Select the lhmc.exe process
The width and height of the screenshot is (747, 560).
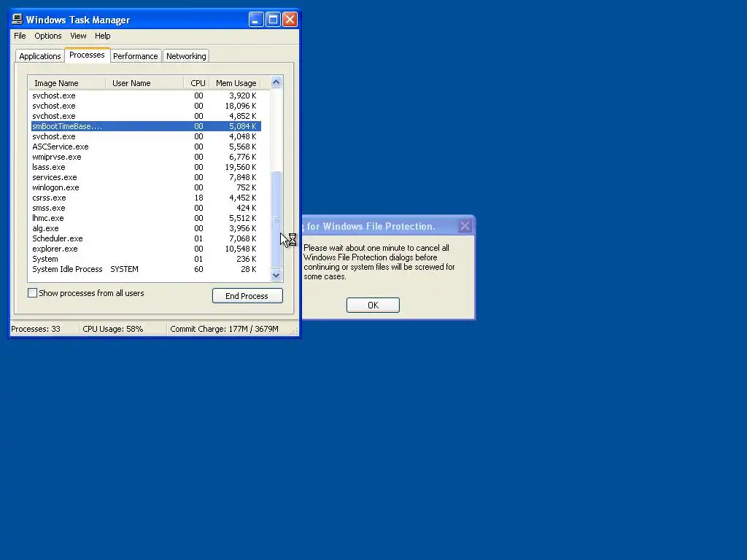[x=146, y=218]
